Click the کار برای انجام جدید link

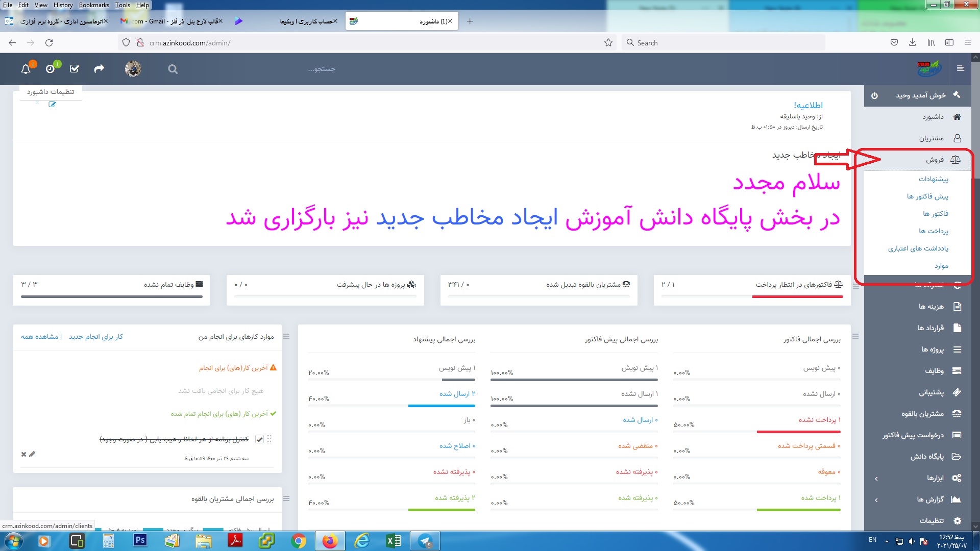click(96, 337)
